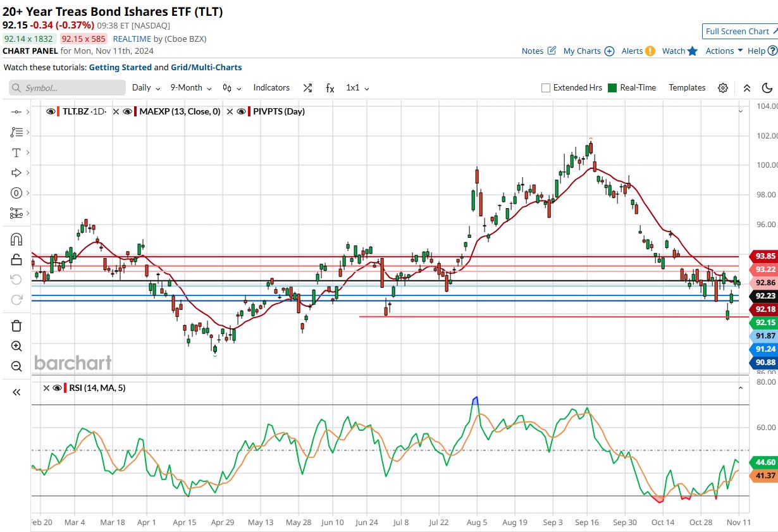Focus the Symbol search input field
This screenshot has height=532, width=778.
68,88
